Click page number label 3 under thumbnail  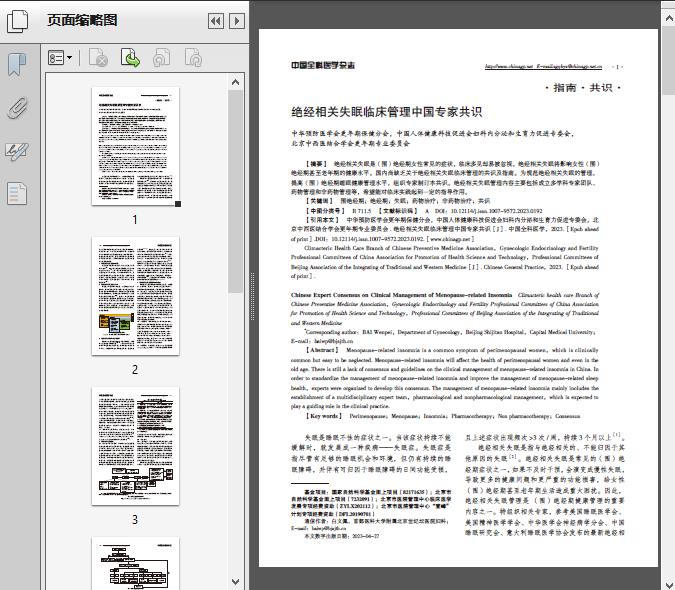[135, 519]
